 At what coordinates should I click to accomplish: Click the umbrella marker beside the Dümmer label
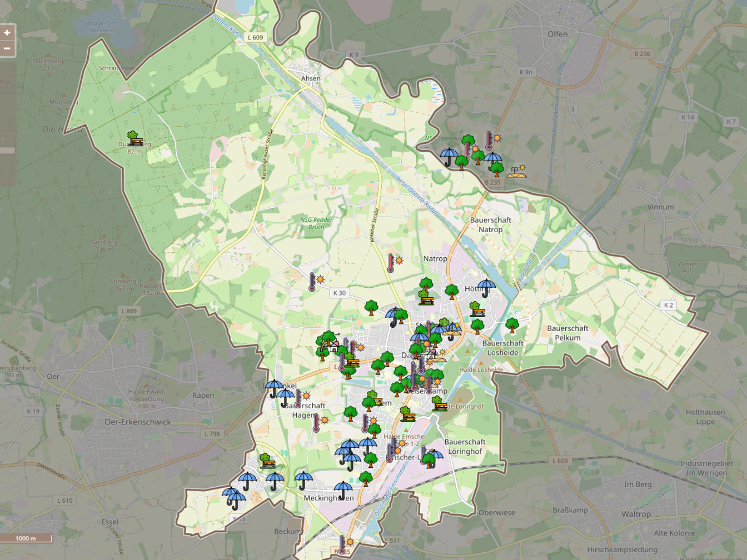coord(273,388)
